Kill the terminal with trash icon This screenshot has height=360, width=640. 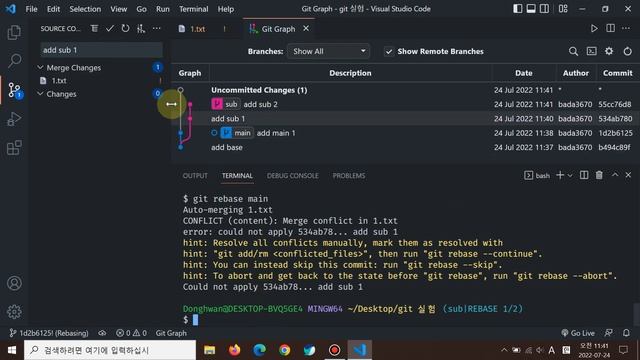[x=599, y=176]
